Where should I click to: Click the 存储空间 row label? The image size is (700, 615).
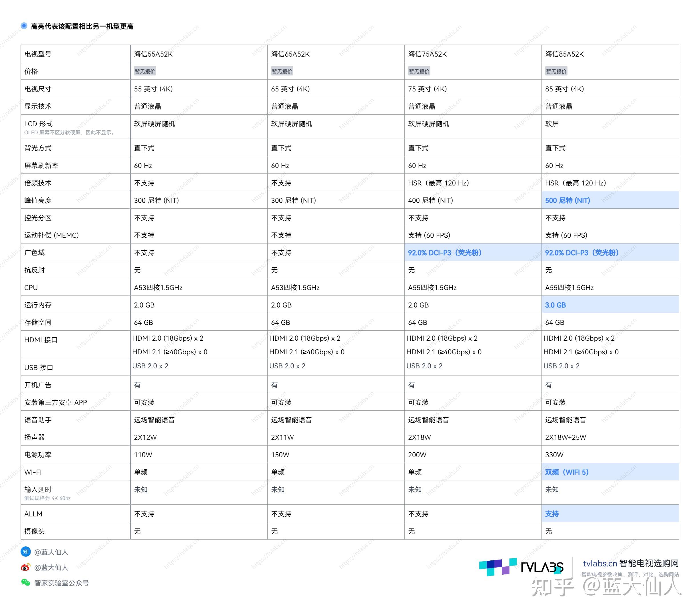38,322
